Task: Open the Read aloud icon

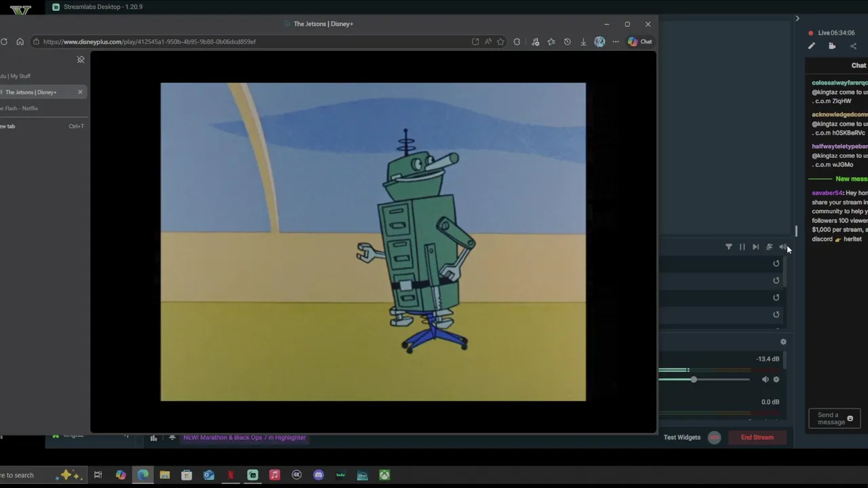Action: tap(488, 41)
